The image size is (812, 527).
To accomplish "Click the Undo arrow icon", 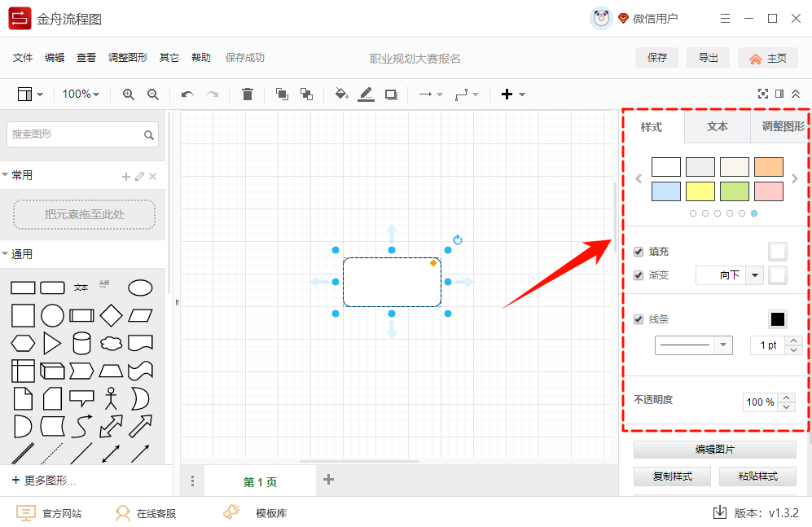I will click(187, 94).
